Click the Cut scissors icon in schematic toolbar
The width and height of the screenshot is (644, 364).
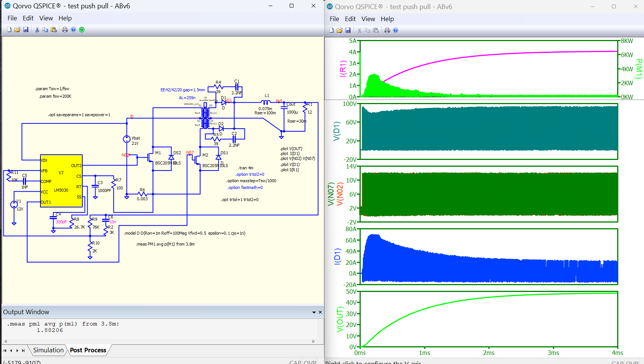coord(37,29)
